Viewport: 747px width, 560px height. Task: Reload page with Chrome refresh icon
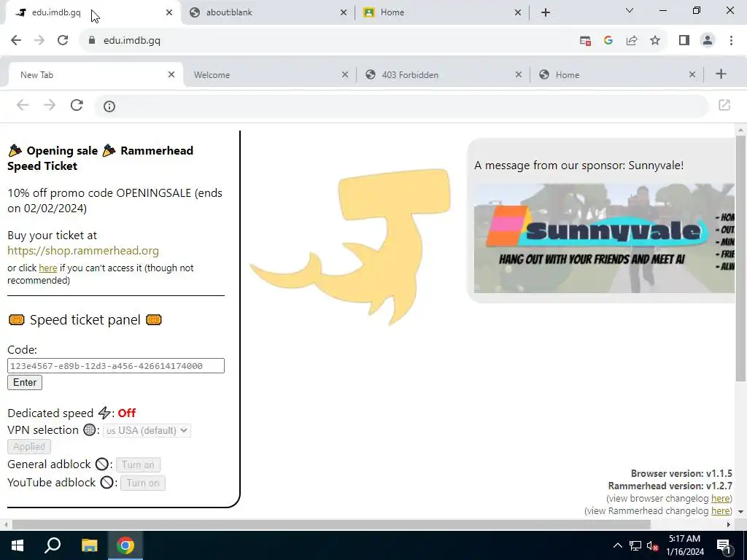point(63,41)
